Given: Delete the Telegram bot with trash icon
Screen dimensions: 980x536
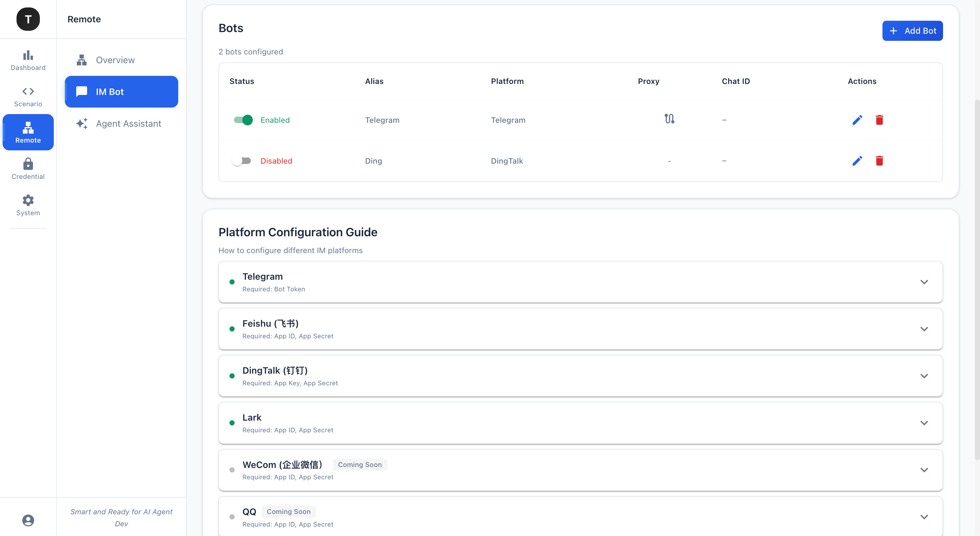Looking at the screenshot, I should (879, 120).
